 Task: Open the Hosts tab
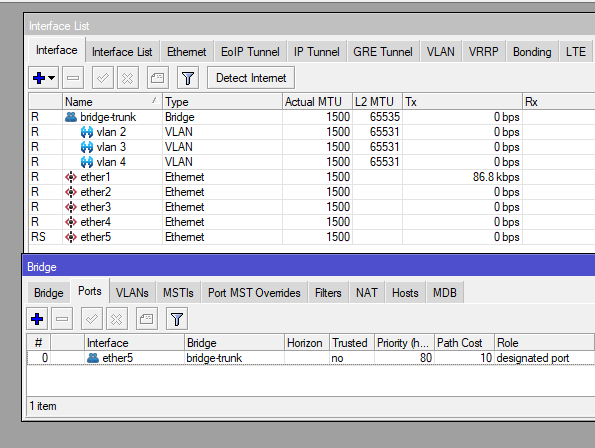pos(405,293)
